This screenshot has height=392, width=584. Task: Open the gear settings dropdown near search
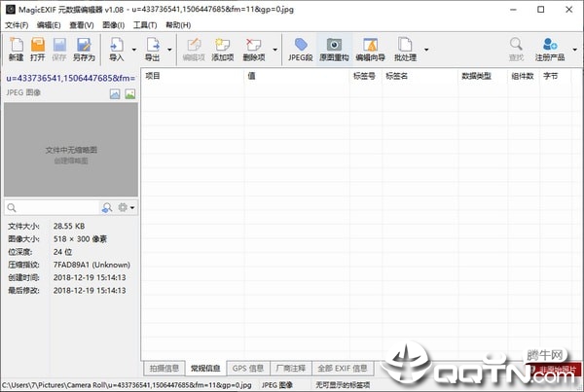coord(127,207)
